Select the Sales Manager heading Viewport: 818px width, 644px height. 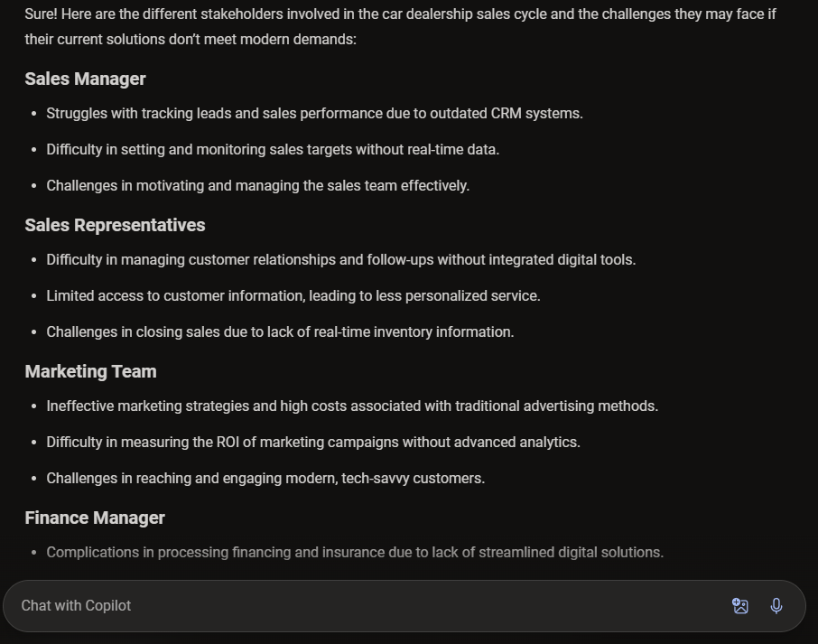click(85, 79)
